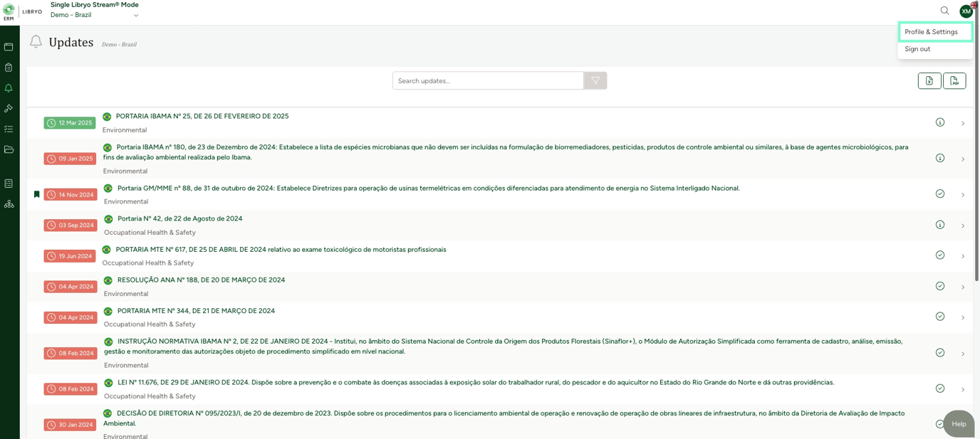Open the folder icon in sidebar
980x439 pixels.
pos(9,149)
